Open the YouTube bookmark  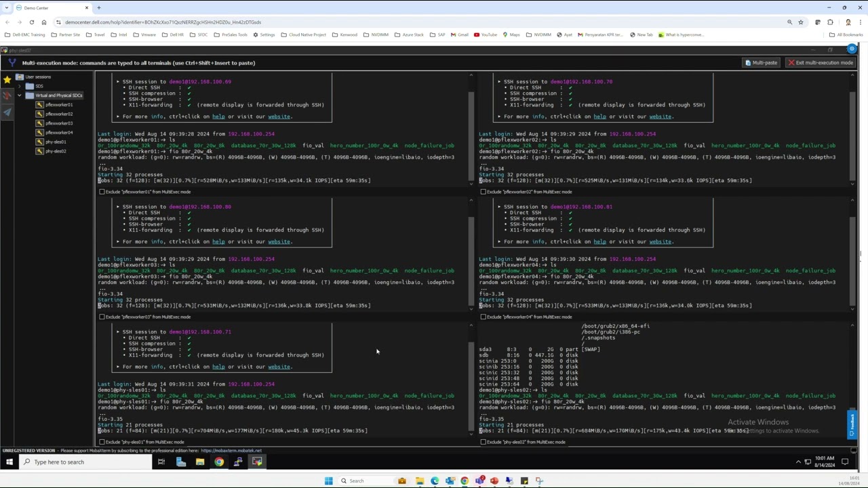(x=485, y=35)
